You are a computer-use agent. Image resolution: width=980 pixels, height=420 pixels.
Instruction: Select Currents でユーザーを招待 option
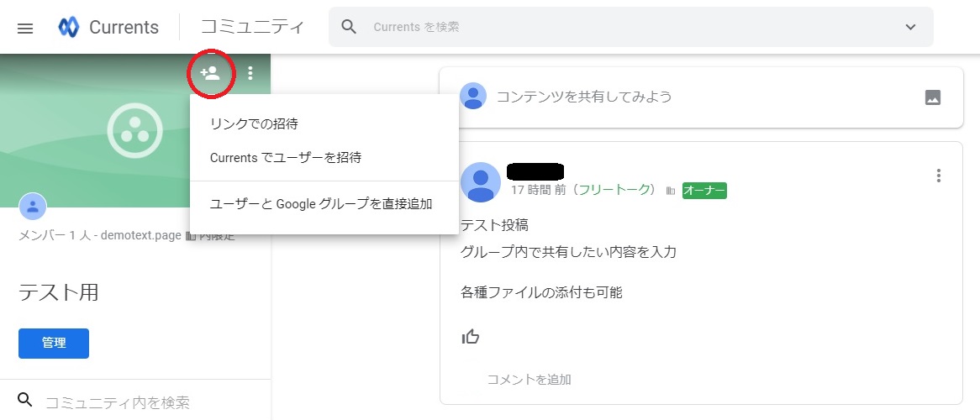tap(286, 157)
